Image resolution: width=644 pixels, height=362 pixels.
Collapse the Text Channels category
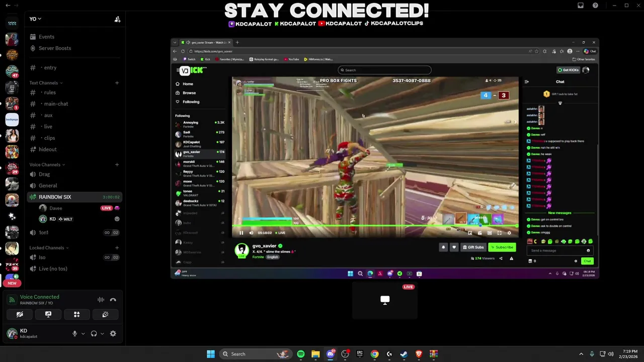[46, 82]
